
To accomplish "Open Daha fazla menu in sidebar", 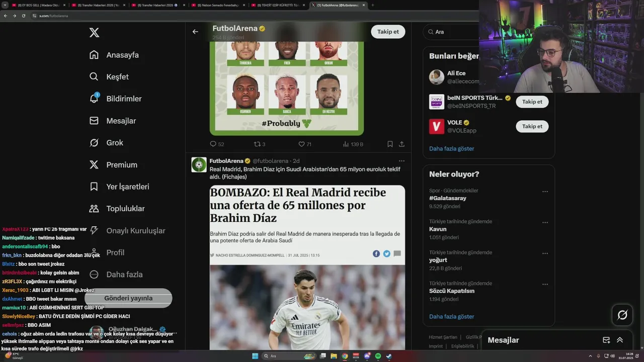I will click(x=116, y=275).
